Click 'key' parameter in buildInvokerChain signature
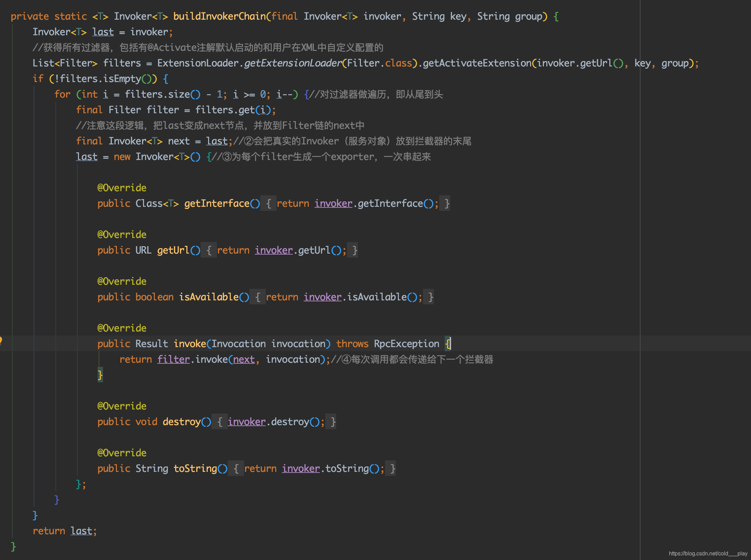This screenshot has height=560, width=751. coord(458,16)
